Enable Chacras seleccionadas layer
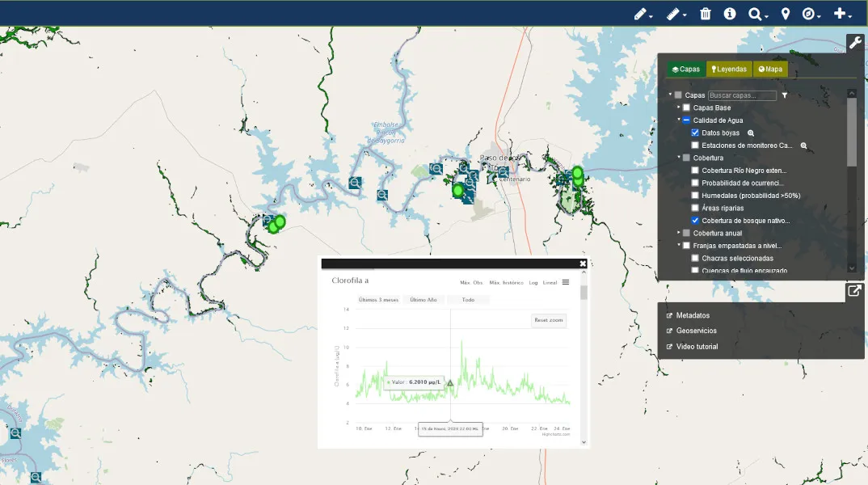The height and width of the screenshot is (485, 868). (x=695, y=258)
